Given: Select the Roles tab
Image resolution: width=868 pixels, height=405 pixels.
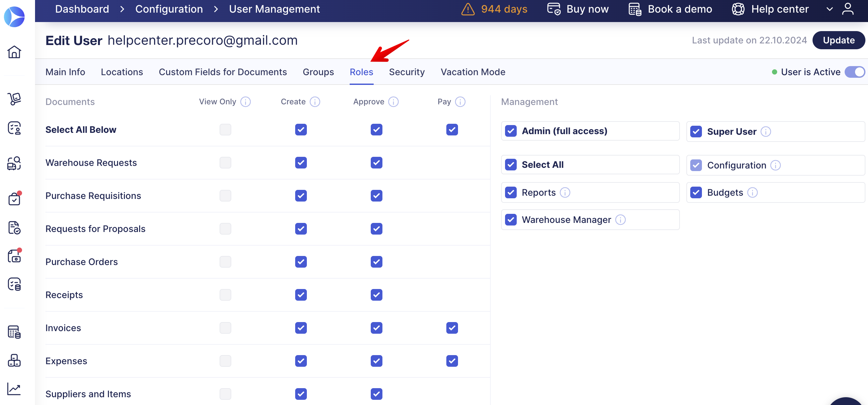Looking at the screenshot, I should click(x=361, y=72).
